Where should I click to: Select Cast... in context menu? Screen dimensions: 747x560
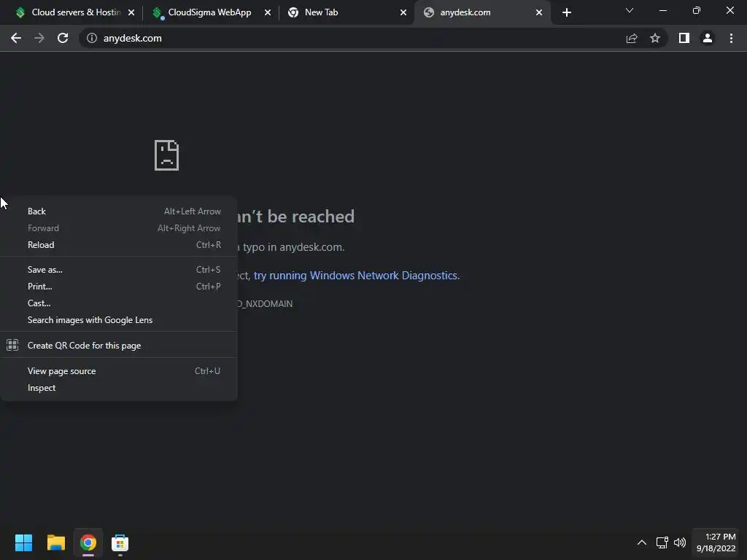(x=119, y=303)
